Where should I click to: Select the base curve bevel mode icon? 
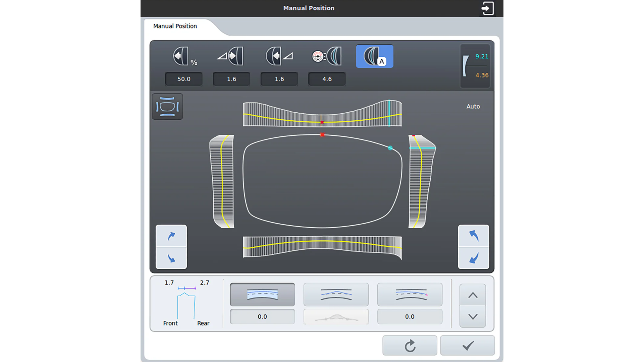pos(327,56)
